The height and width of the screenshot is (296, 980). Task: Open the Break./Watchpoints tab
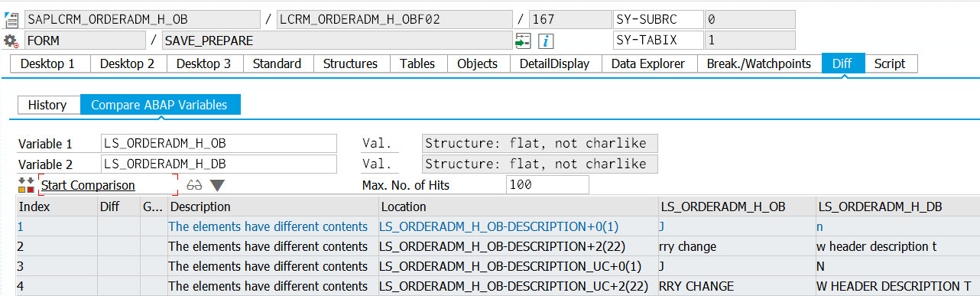coord(759,63)
